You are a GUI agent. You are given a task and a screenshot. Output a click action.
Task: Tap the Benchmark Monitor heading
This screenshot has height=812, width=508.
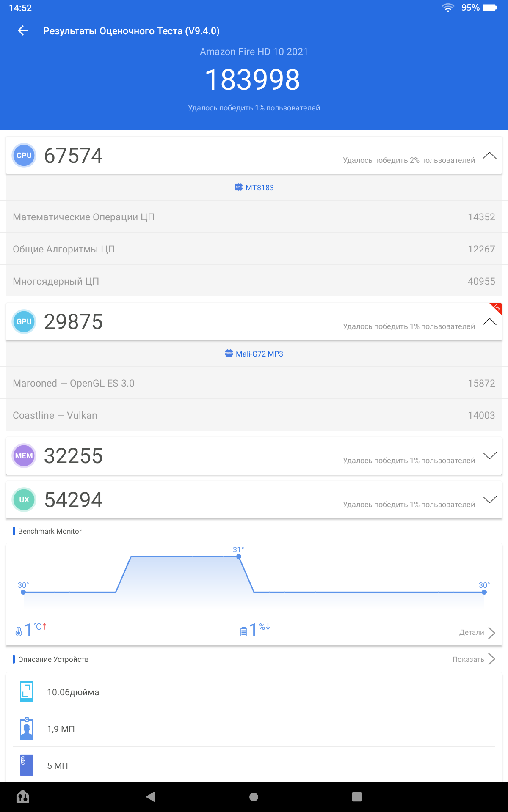[50, 531]
